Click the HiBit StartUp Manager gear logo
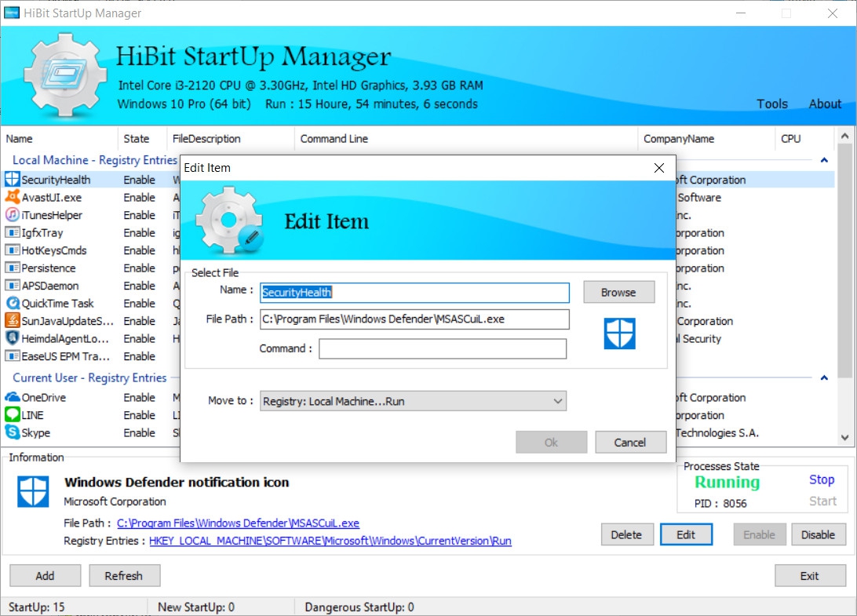 66,75
